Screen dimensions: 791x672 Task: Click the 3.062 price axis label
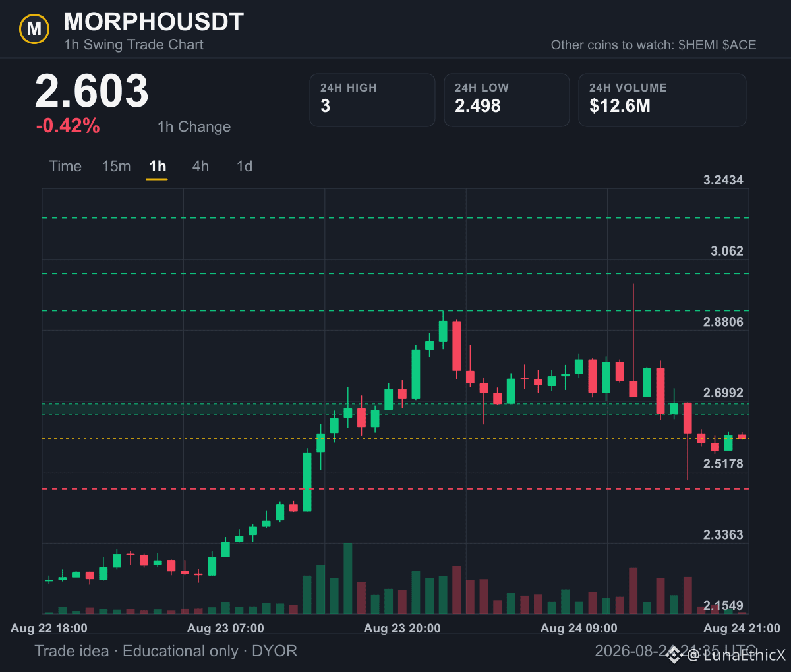[726, 251]
